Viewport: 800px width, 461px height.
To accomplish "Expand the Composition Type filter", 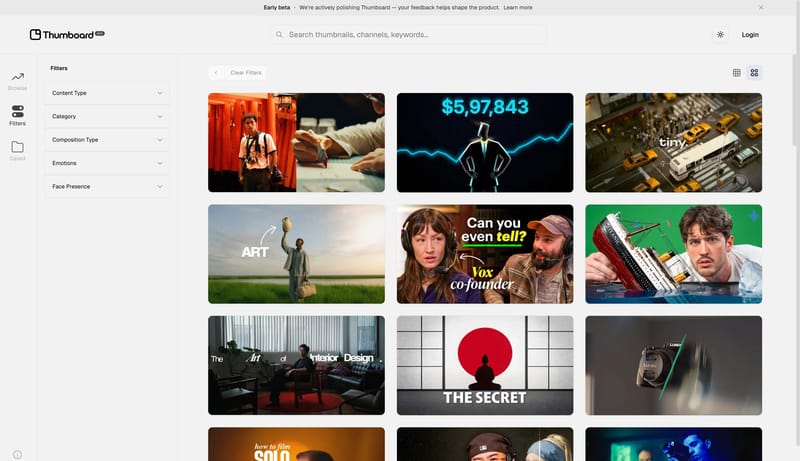I will (x=107, y=140).
